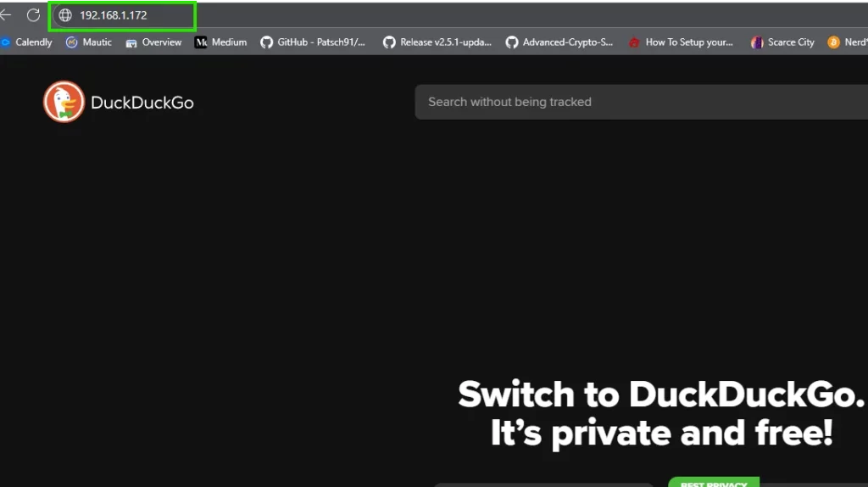Click the Switch to DuckDuckGo headline

661,395
